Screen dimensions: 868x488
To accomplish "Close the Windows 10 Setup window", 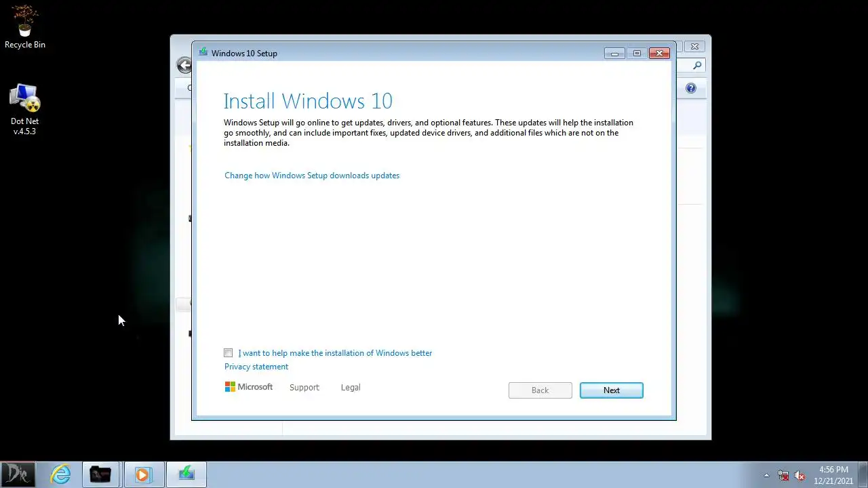I will [x=659, y=53].
